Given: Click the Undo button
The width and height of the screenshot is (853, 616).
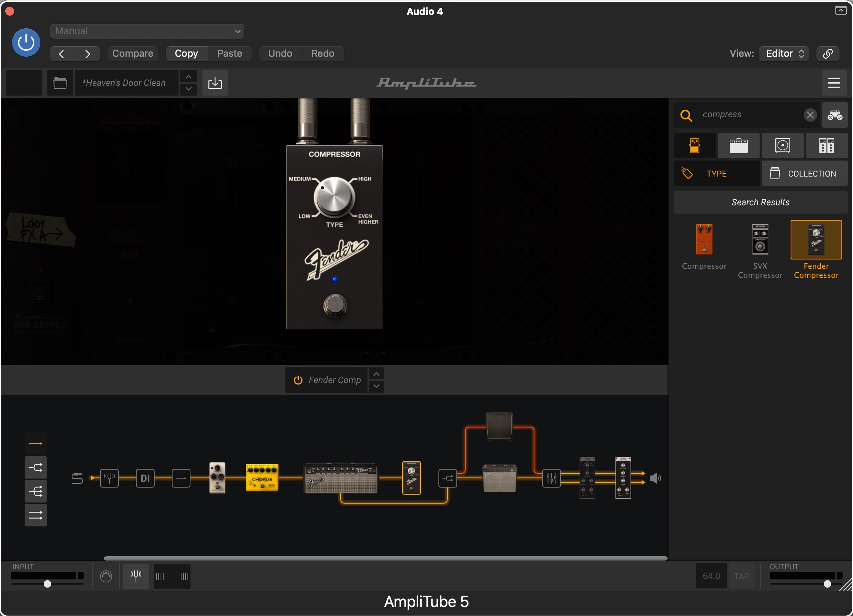Looking at the screenshot, I should point(280,54).
